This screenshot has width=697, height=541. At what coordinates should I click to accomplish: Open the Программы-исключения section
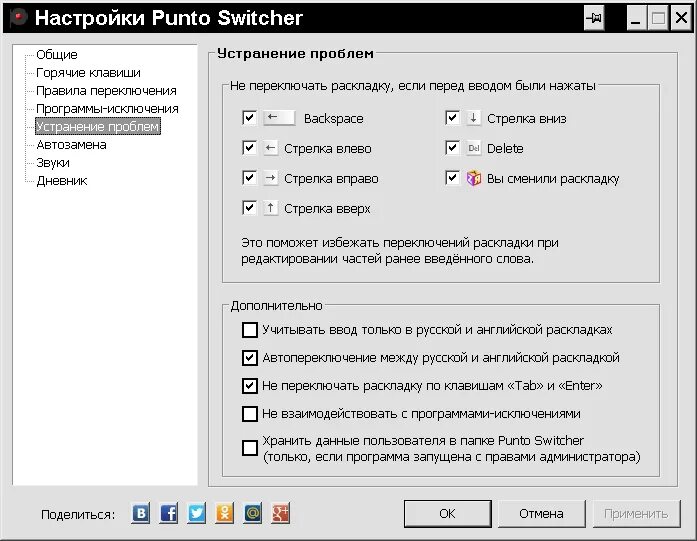coord(107,108)
